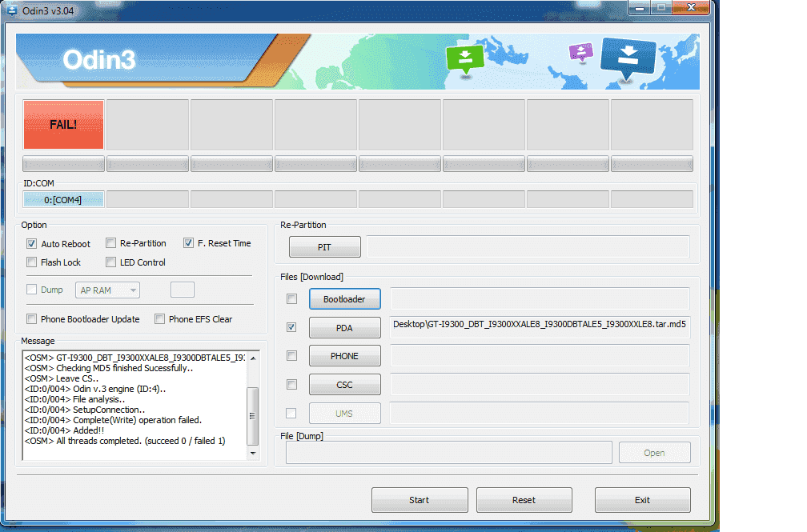Open the AP RAM dropdown
The height and width of the screenshot is (532, 807).
[107, 290]
